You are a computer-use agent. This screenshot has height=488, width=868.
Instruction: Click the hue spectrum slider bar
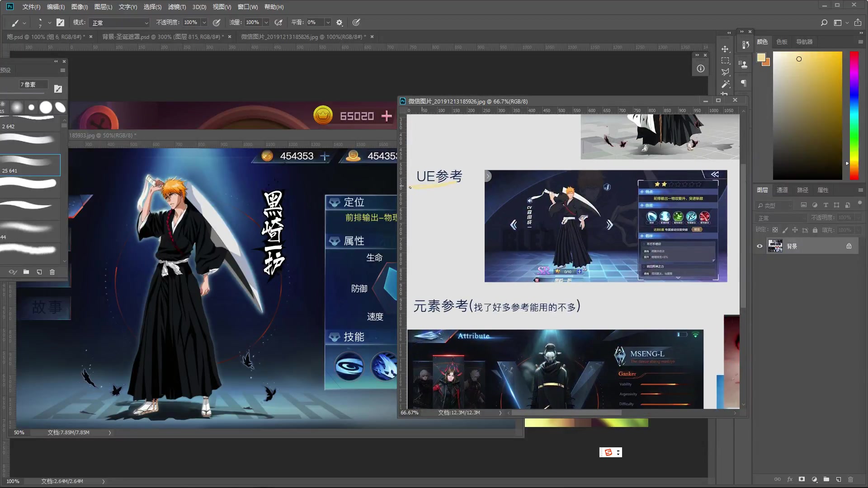(x=854, y=116)
